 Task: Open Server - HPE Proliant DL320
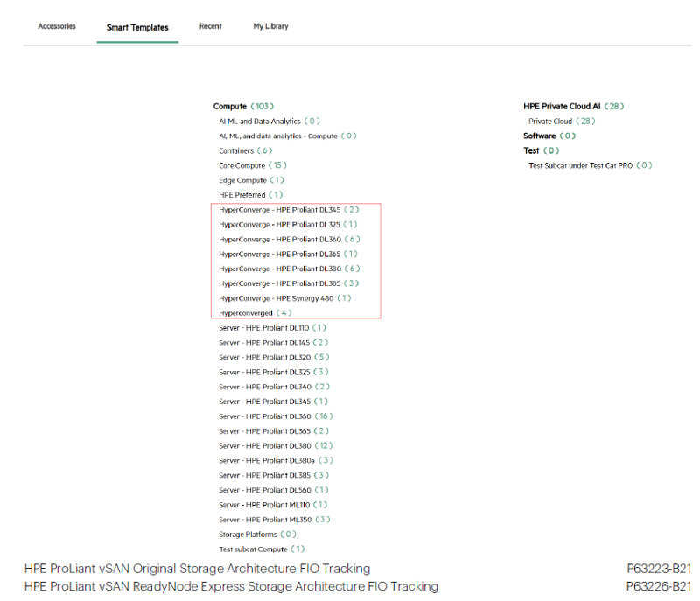[x=274, y=357]
